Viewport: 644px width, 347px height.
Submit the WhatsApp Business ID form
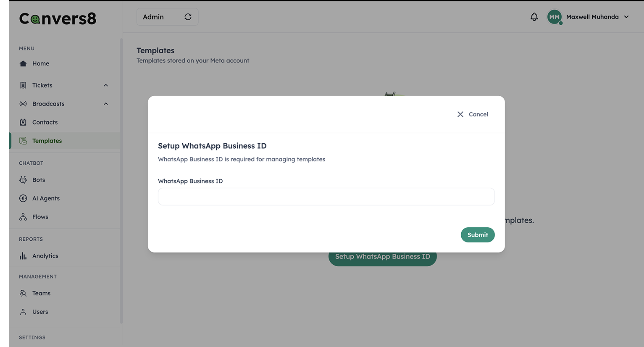[x=478, y=235]
